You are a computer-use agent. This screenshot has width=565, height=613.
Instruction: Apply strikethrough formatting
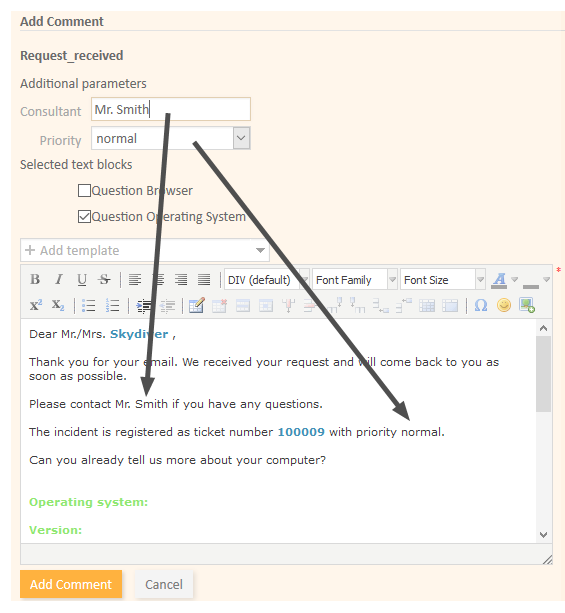coord(104,279)
